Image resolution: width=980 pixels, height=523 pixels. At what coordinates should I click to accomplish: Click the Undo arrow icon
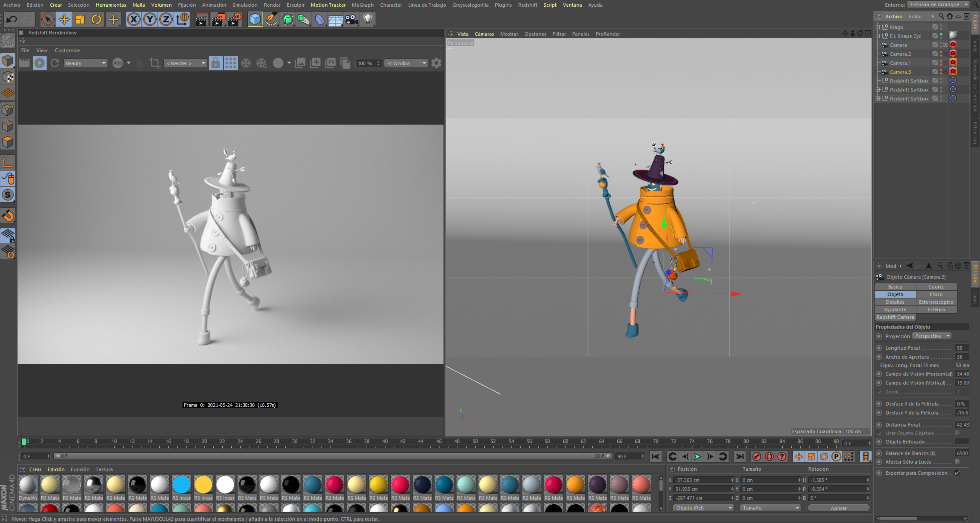(x=12, y=19)
